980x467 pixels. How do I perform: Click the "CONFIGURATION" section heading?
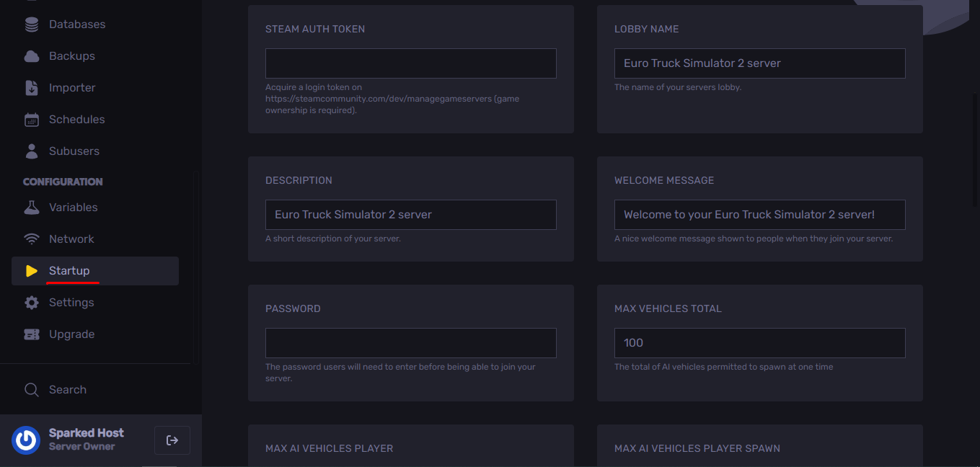click(63, 182)
